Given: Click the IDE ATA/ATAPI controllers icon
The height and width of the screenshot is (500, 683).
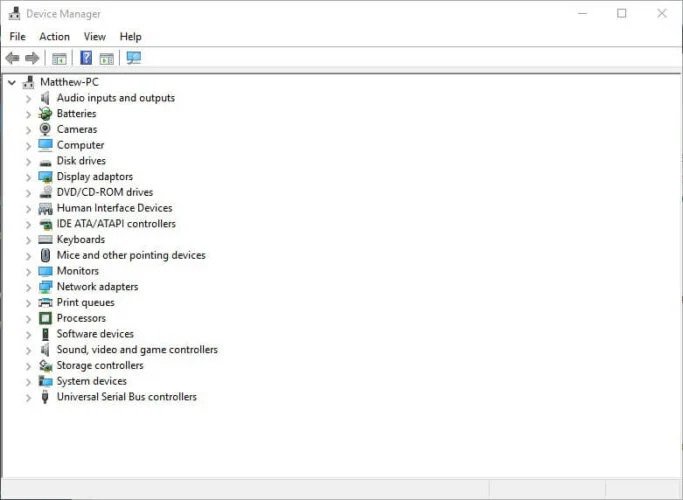Looking at the screenshot, I should tap(45, 225).
